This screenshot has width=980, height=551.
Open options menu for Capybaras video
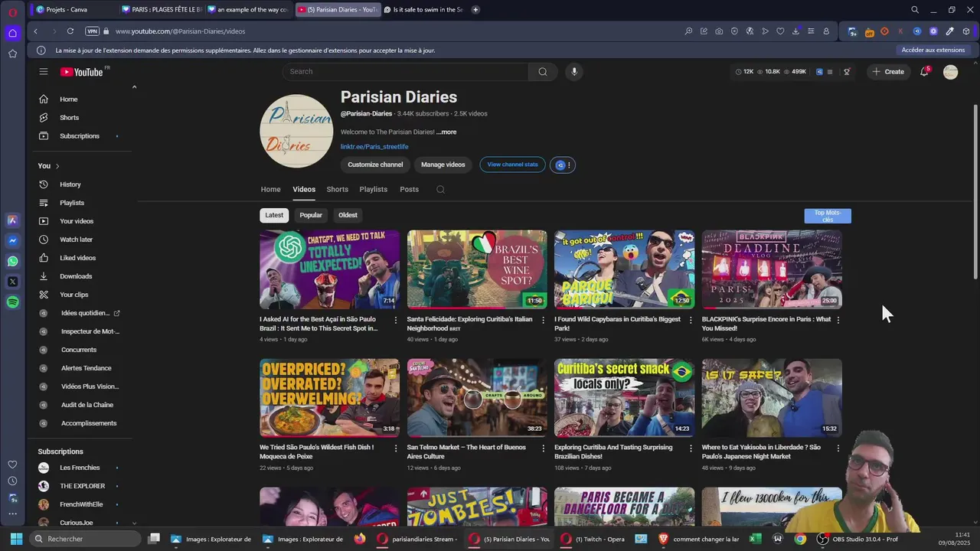click(691, 320)
